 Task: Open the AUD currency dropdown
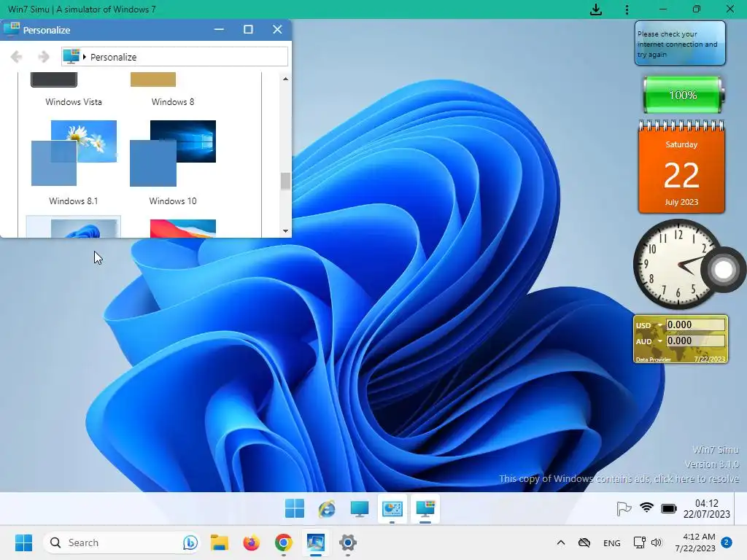(x=659, y=341)
